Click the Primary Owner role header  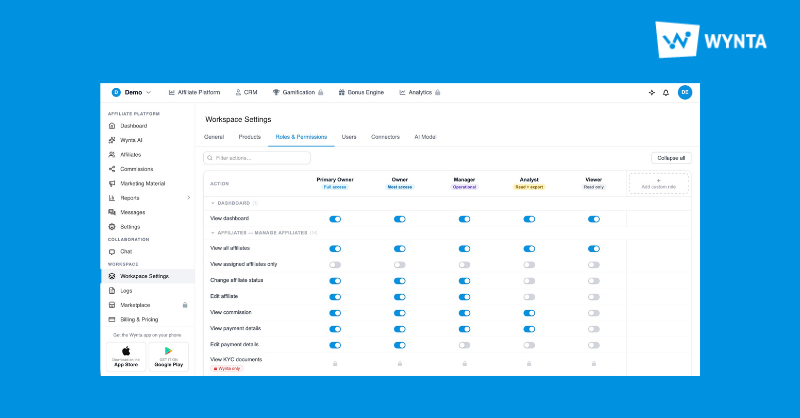tap(335, 183)
